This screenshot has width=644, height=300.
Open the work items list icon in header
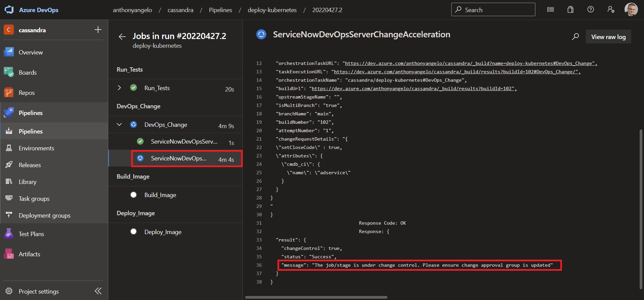pos(551,10)
